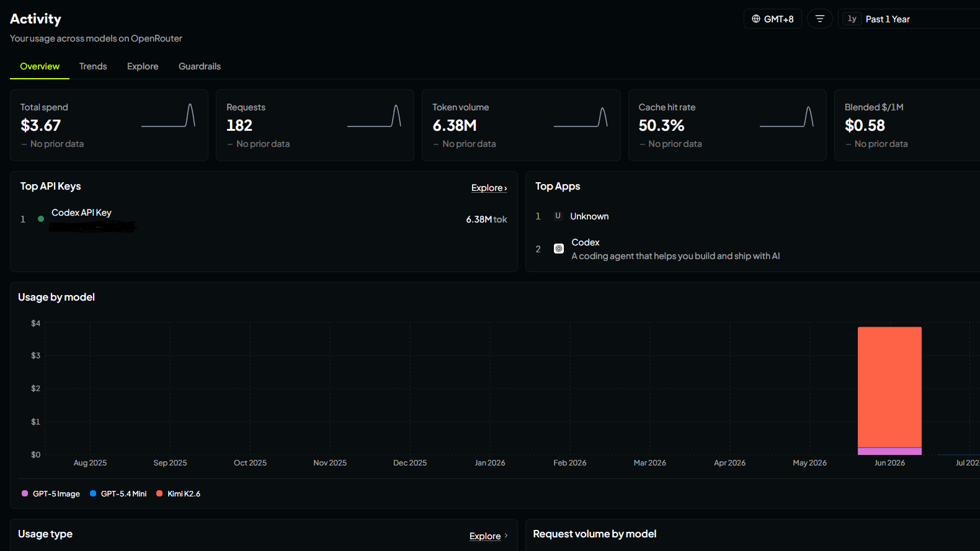The image size is (980, 551).
Task: Open Explore link in Top API Keys
Action: [x=489, y=188]
